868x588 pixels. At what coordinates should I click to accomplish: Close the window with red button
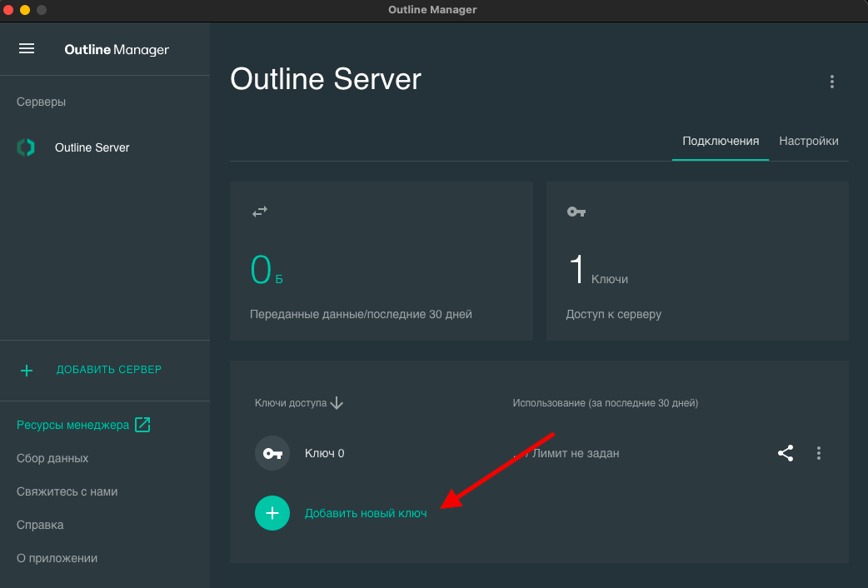[8, 10]
